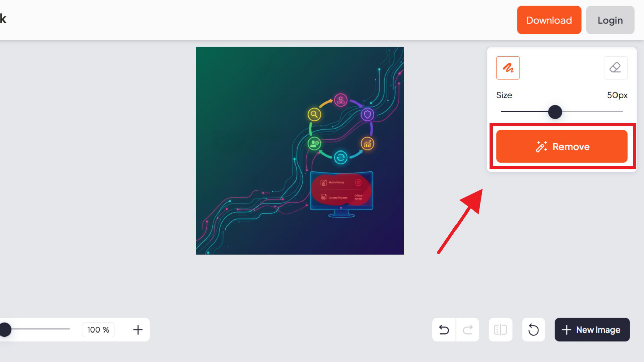
Task: Reset the image with the circular arrow
Action: (x=534, y=330)
